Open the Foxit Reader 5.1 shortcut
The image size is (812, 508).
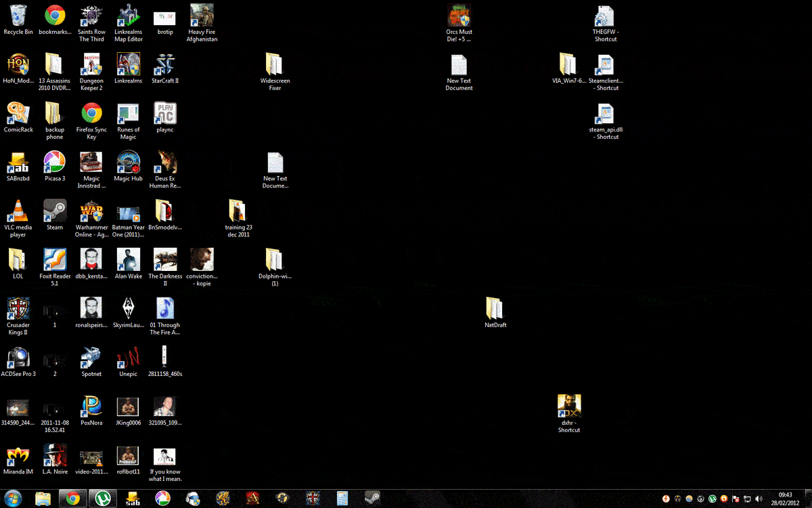(55, 260)
